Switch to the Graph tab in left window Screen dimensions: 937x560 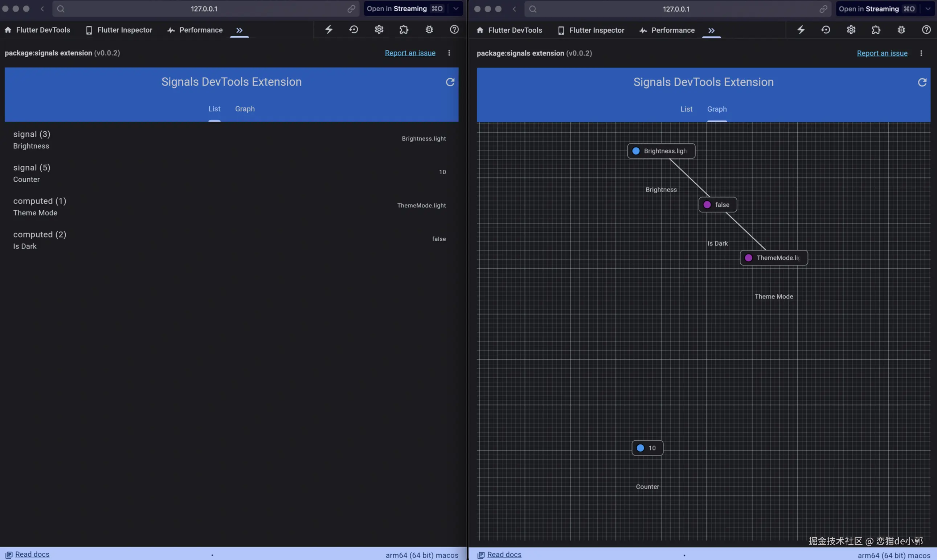(245, 109)
